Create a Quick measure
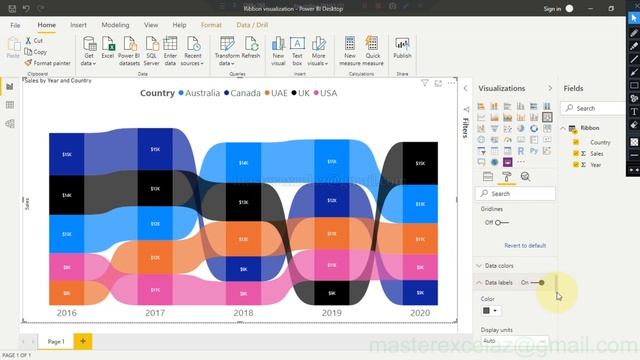Screen dimensions: 640x360 pos(373,51)
